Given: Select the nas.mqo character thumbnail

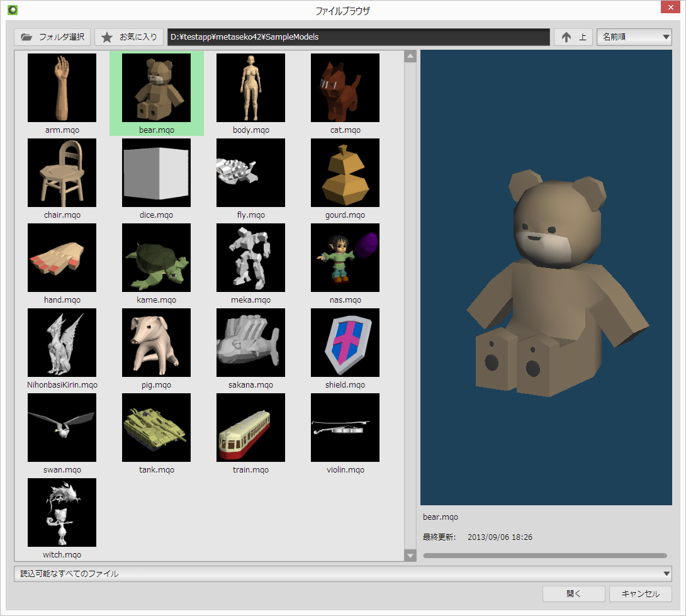Looking at the screenshot, I should [345, 258].
